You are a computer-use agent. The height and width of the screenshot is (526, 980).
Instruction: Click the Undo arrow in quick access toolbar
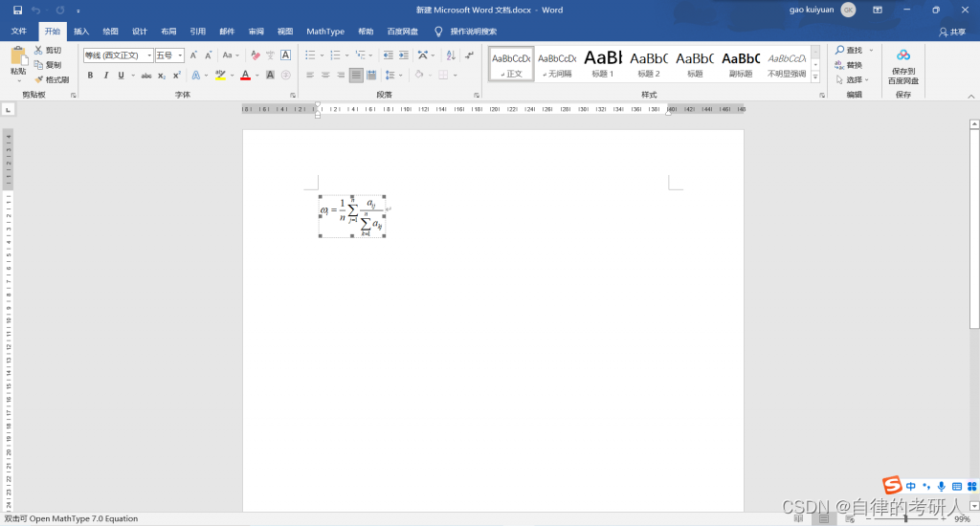pos(35,10)
